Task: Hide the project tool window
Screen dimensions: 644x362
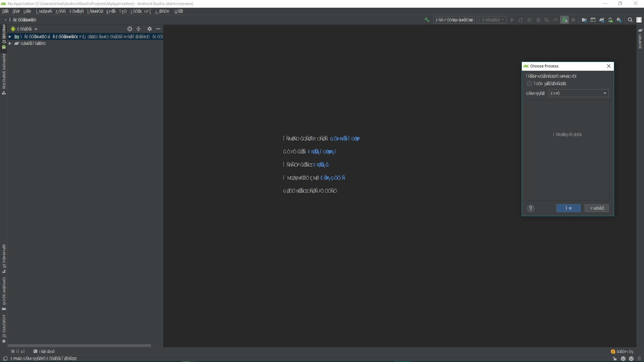Action: [x=158, y=29]
